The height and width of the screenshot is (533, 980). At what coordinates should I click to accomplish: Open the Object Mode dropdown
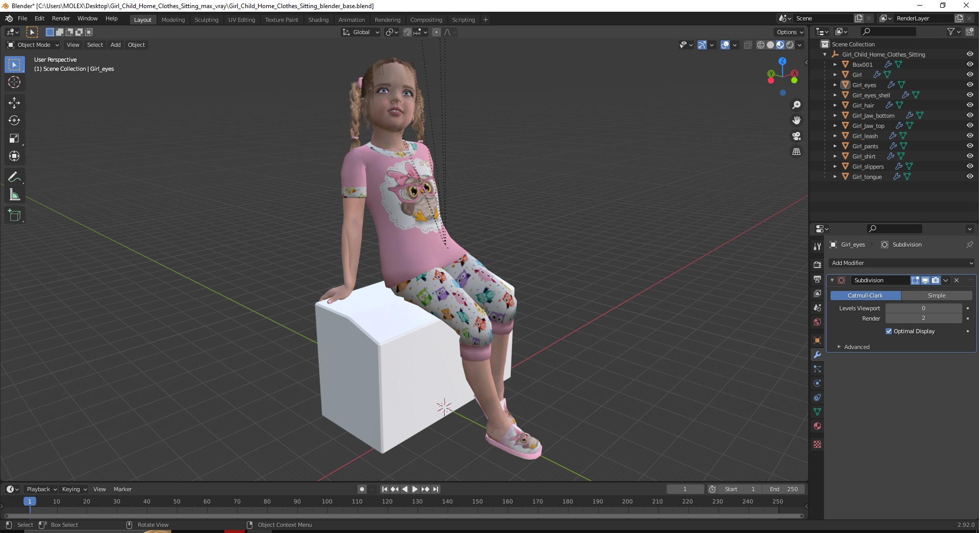coord(33,45)
